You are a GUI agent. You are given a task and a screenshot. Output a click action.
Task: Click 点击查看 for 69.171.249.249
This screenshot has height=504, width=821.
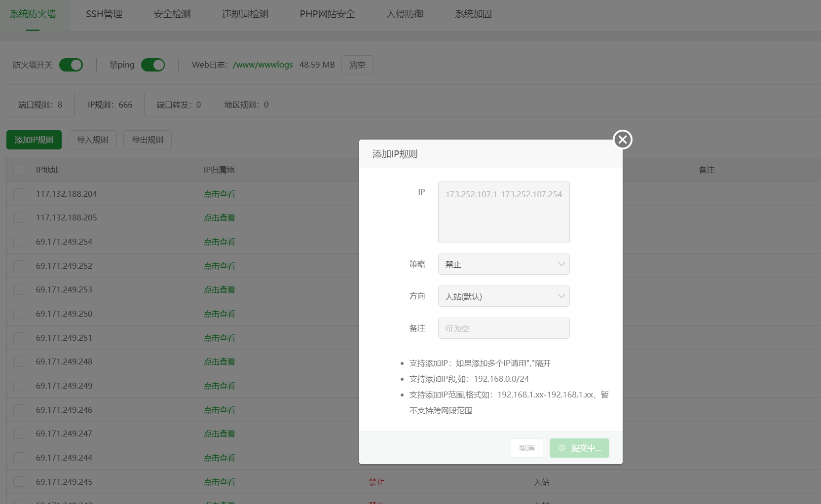220,386
